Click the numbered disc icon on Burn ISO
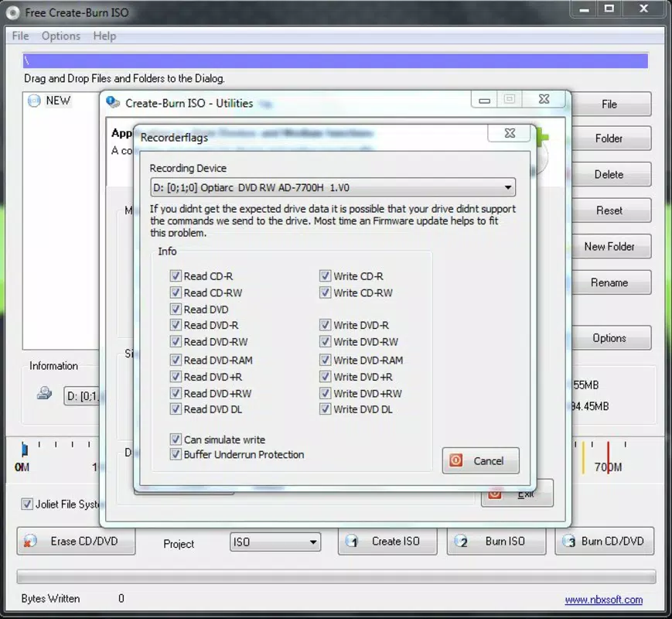The height and width of the screenshot is (619, 672). [461, 542]
